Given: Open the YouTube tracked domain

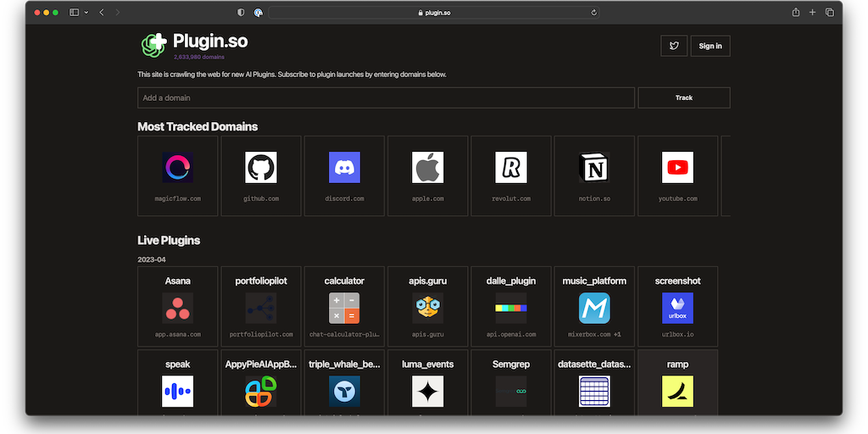Looking at the screenshot, I should (x=677, y=175).
